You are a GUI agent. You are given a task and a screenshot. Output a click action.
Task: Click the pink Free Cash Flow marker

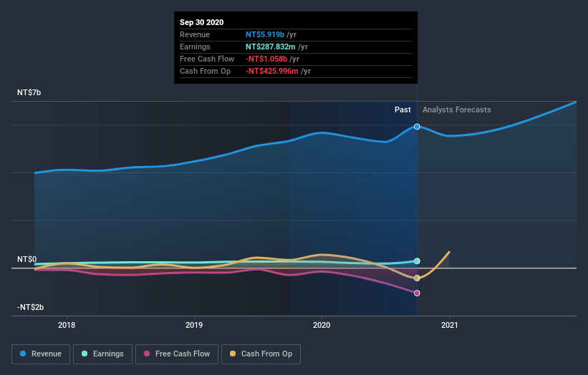click(x=417, y=293)
